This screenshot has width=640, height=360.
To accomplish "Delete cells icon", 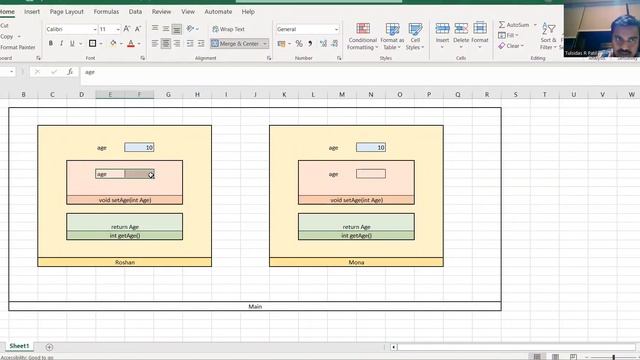I will pos(461,28).
